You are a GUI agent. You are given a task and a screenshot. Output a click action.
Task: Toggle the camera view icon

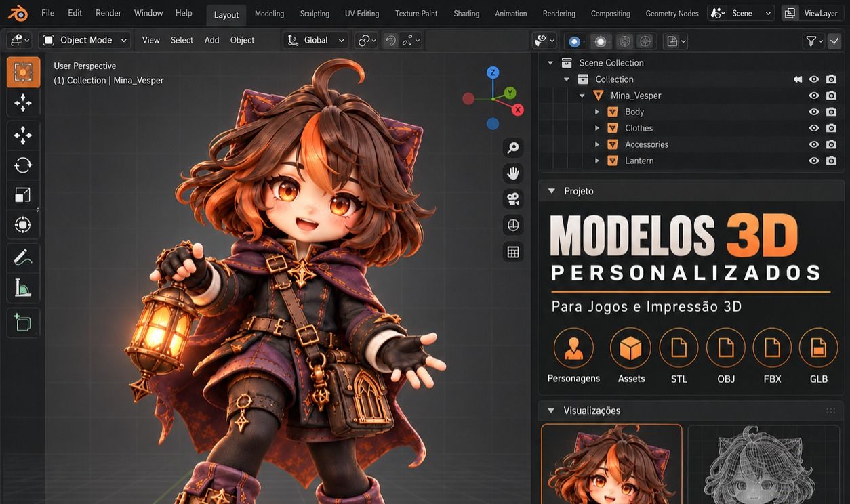(x=513, y=199)
